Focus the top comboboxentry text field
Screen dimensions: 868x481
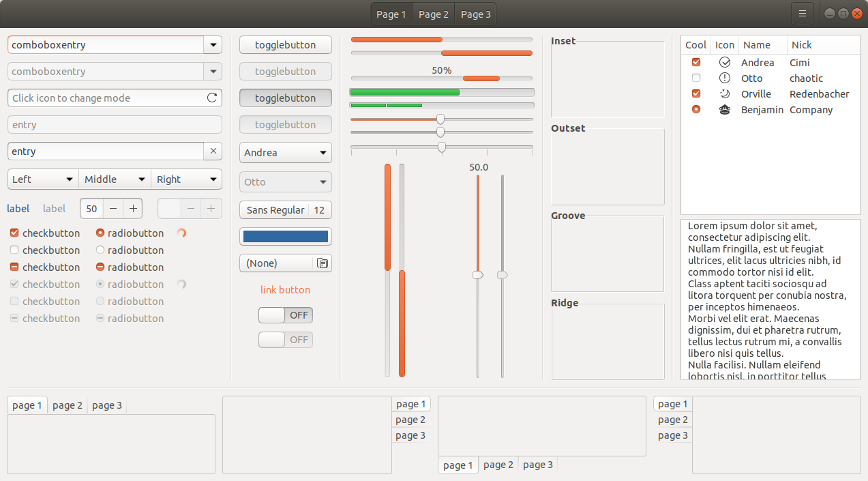point(106,45)
